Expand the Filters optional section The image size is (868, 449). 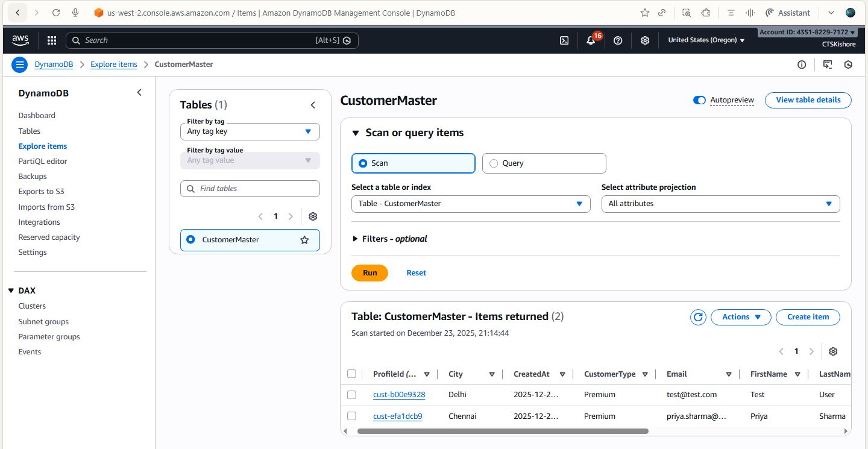pyautogui.click(x=355, y=239)
